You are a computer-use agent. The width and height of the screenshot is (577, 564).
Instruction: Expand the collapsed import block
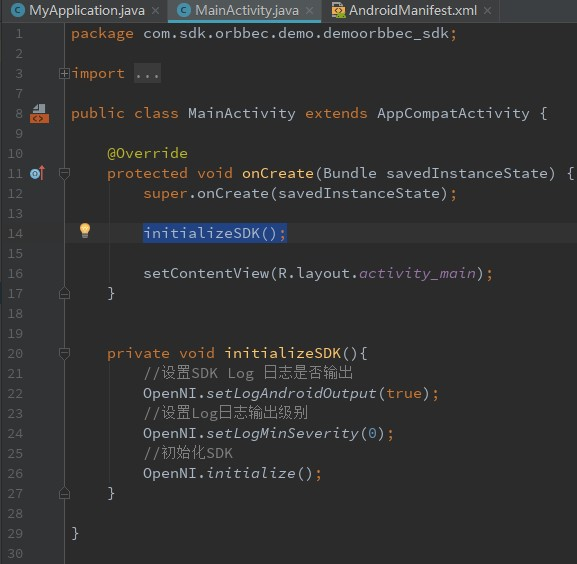coord(64,74)
